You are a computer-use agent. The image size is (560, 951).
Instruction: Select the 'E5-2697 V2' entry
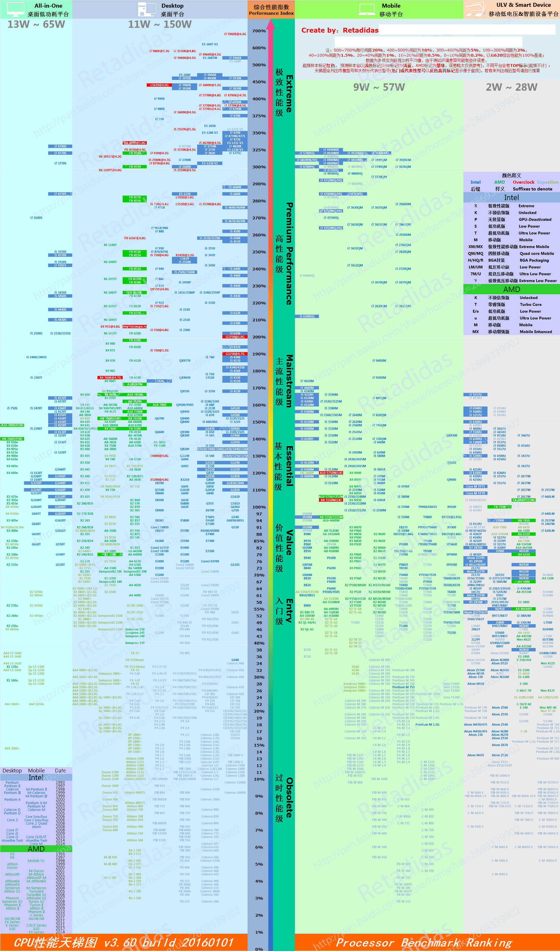(x=210, y=44)
